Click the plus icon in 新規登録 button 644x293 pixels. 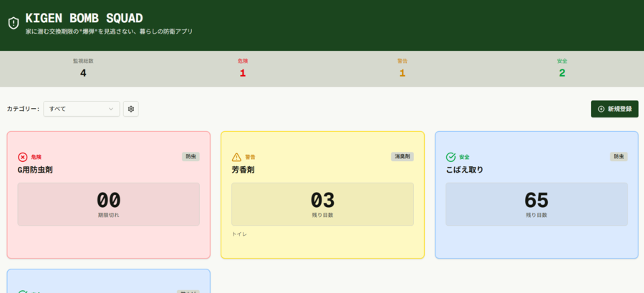tap(601, 109)
